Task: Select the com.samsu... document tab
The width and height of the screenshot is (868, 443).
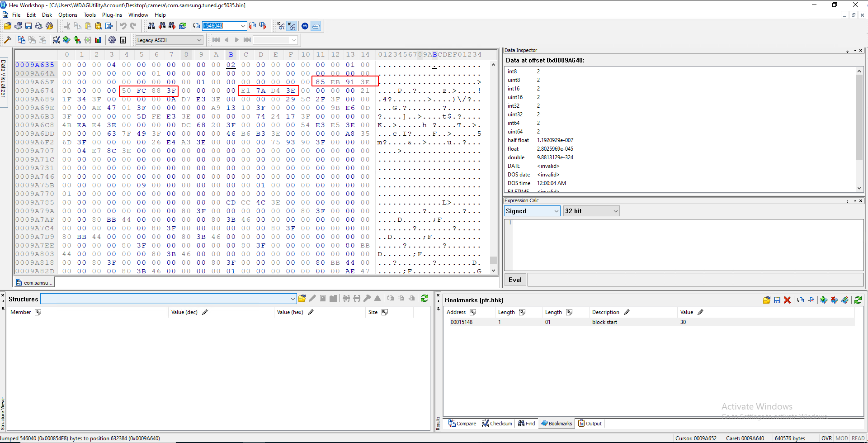Action: click(34, 283)
